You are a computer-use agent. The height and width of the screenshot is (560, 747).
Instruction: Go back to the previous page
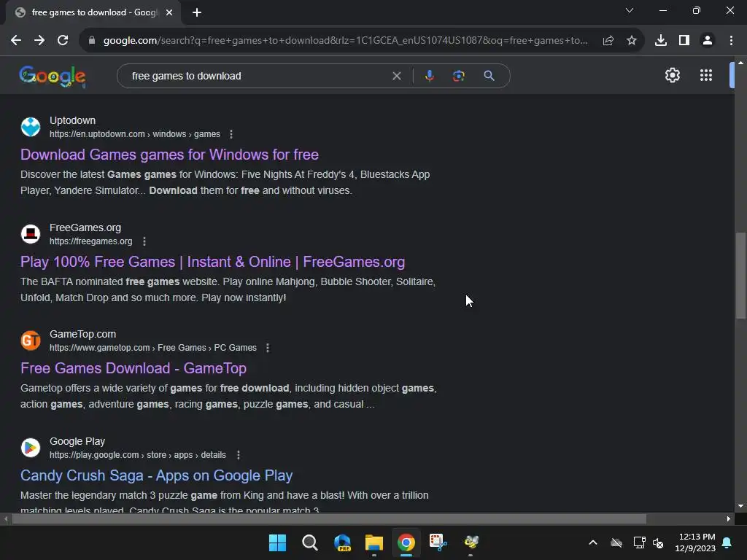click(16, 41)
